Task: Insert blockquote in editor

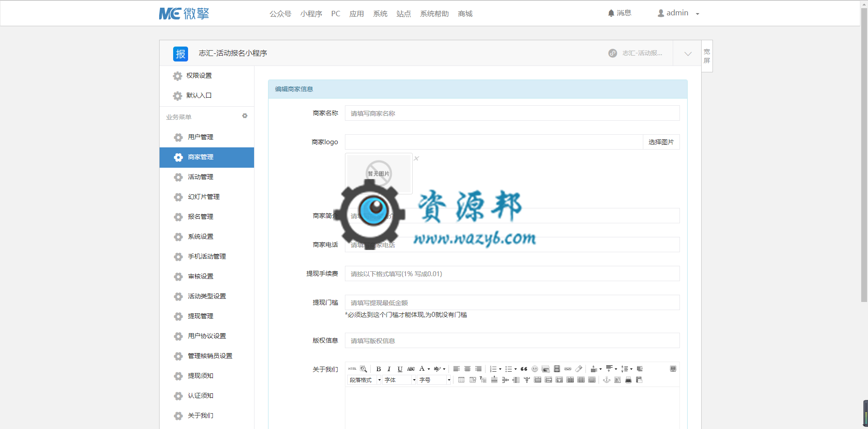Action: click(524, 369)
